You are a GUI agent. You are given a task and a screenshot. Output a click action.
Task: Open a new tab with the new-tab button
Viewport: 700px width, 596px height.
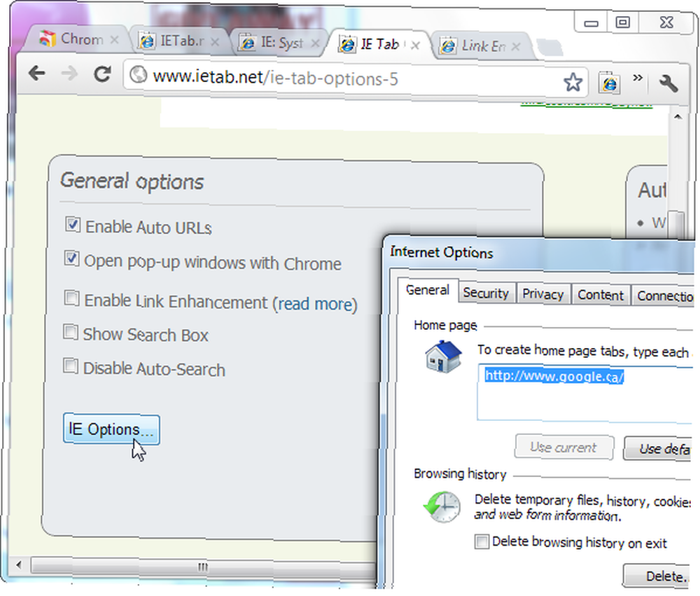point(549,48)
